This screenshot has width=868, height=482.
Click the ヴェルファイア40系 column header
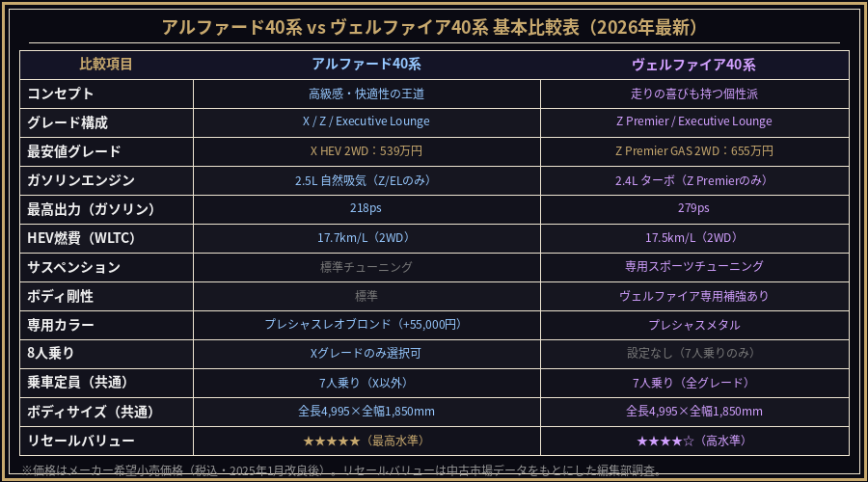pyautogui.click(x=693, y=65)
